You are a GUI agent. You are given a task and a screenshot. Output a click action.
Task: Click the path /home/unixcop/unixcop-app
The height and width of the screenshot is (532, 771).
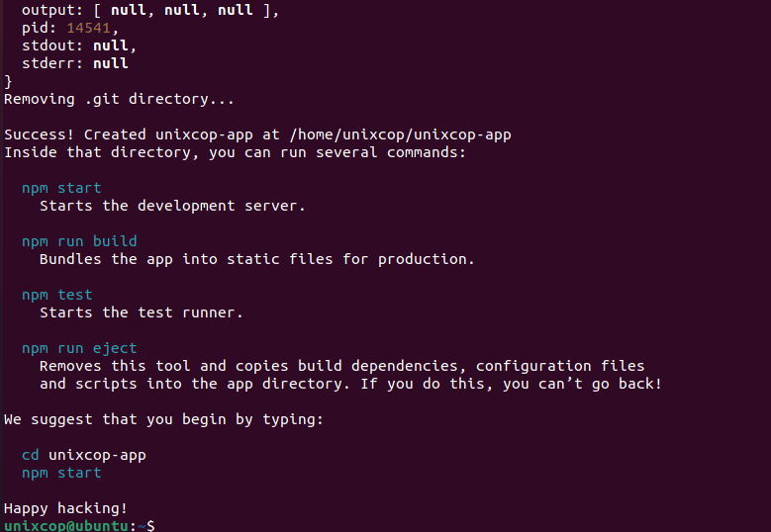click(x=400, y=134)
